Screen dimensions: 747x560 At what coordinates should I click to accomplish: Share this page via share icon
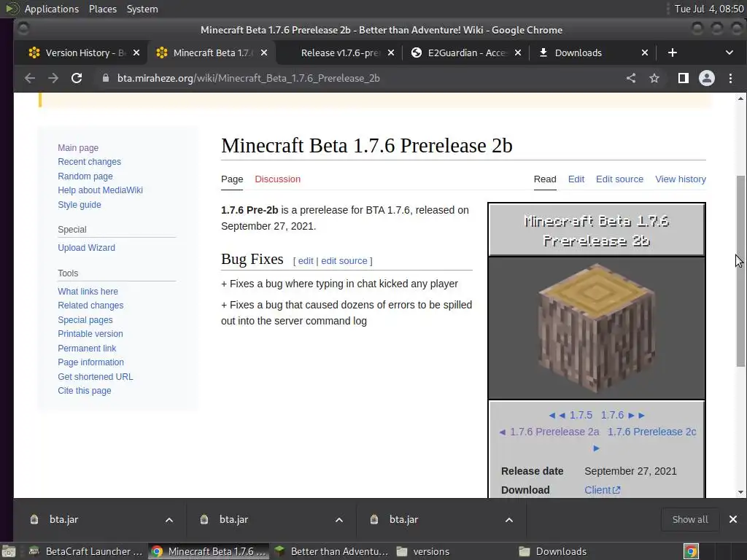(x=631, y=78)
